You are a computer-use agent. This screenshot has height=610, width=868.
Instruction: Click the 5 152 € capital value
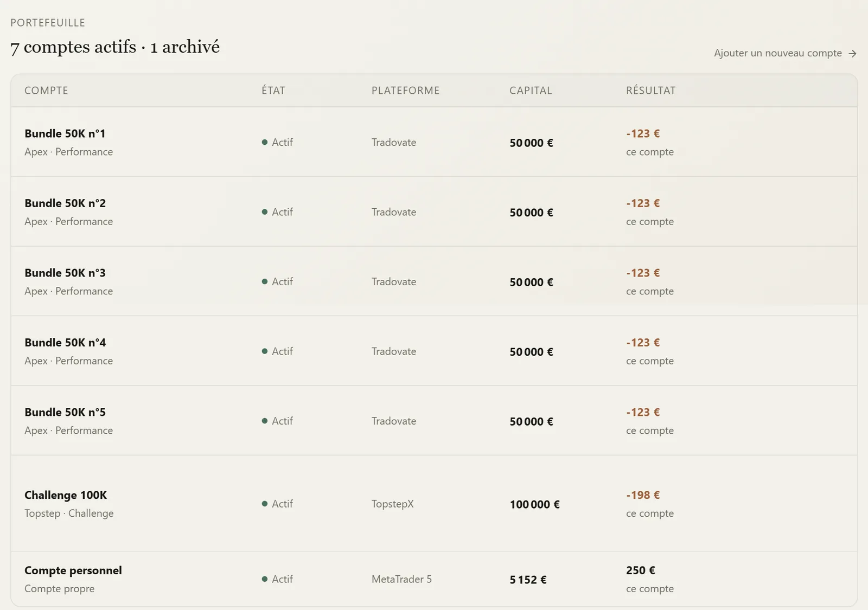point(528,580)
